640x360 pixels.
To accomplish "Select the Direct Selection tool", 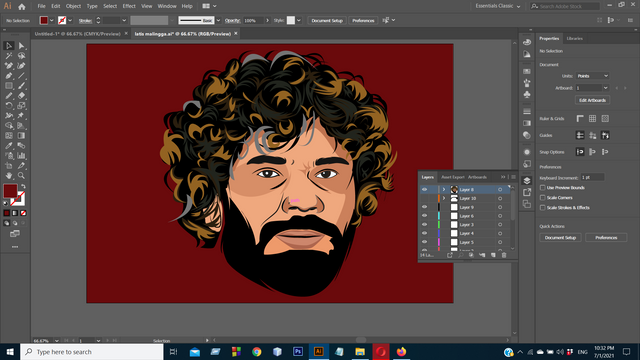I will pos(21,46).
